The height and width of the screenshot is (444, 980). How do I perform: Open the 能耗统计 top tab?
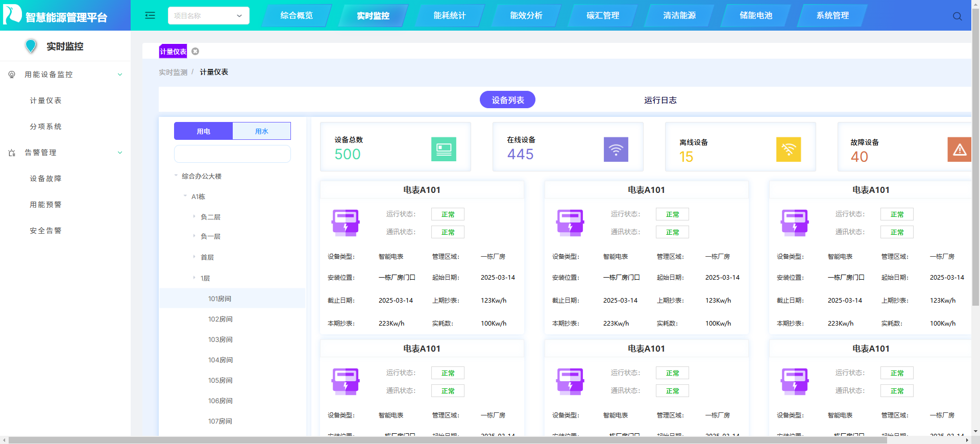pos(450,15)
